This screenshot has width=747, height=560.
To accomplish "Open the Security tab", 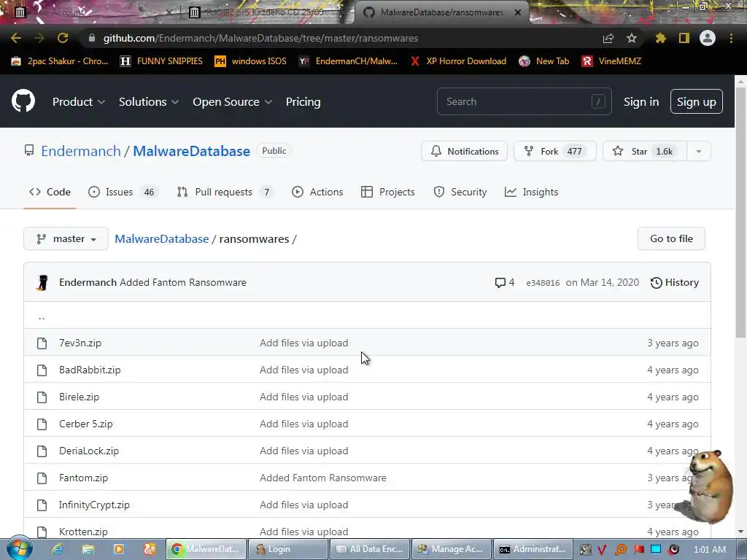I will [460, 192].
